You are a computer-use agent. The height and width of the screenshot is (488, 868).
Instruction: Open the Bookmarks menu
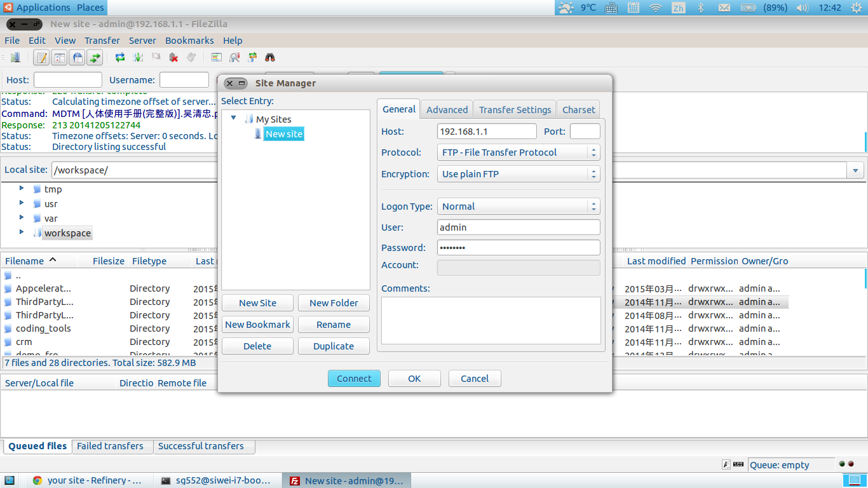tap(189, 41)
